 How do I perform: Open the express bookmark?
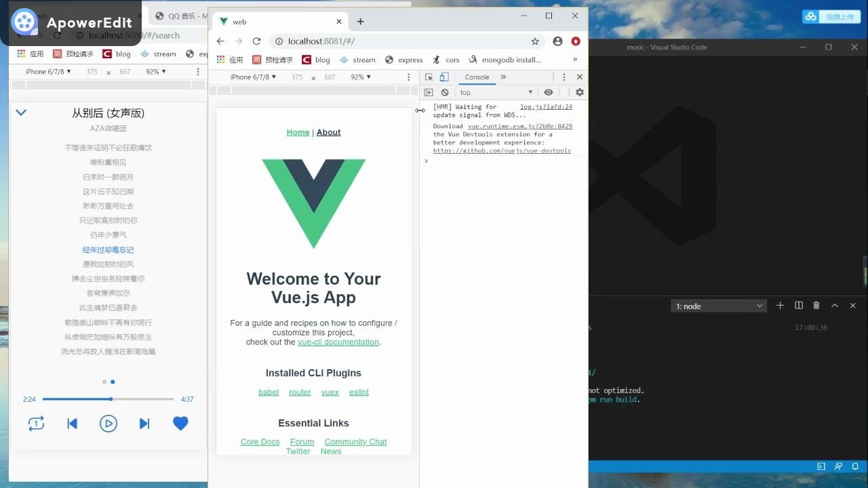point(403,60)
